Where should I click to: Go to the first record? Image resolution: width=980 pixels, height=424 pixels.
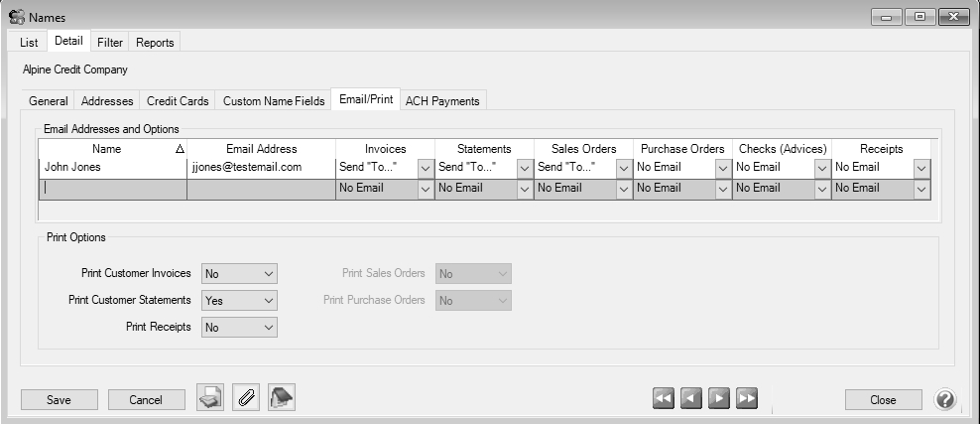(x=664, y=398)
